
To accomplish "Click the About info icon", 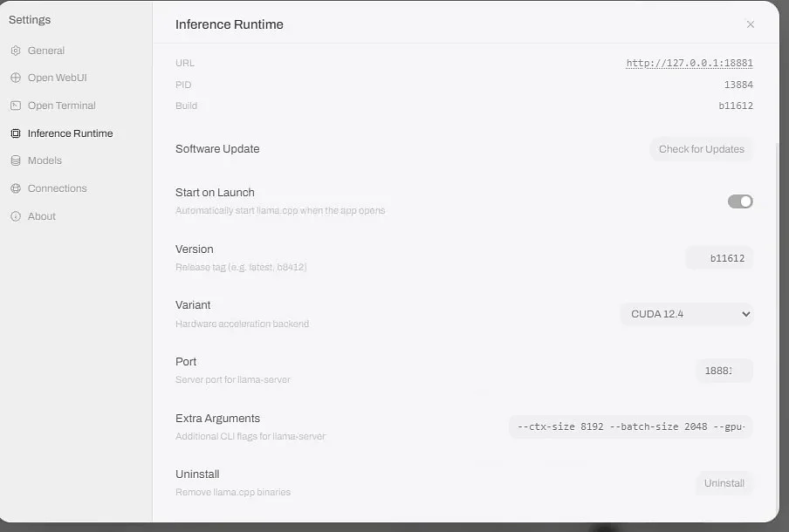I will (16, 216).
